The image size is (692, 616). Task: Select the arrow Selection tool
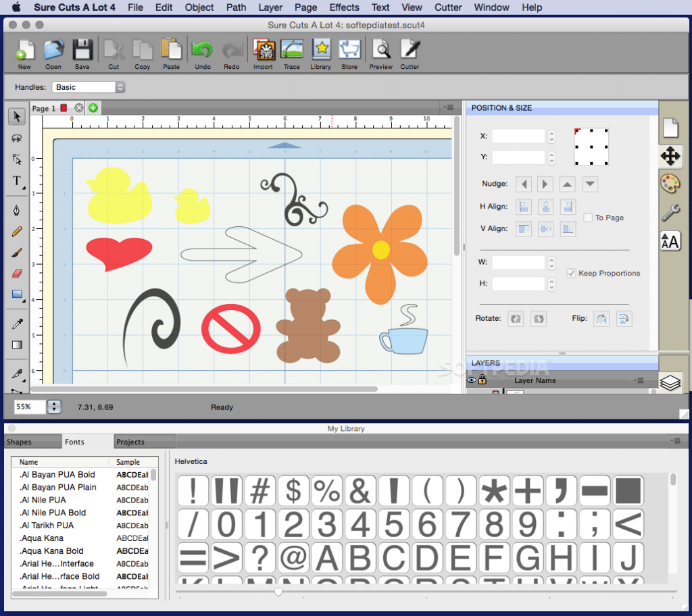tap(17, 116)
